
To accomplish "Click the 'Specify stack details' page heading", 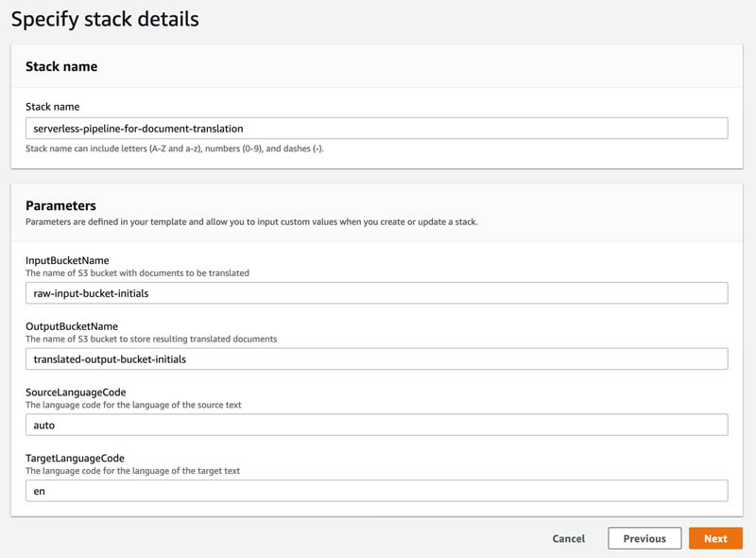I will [x=105, y=19].
